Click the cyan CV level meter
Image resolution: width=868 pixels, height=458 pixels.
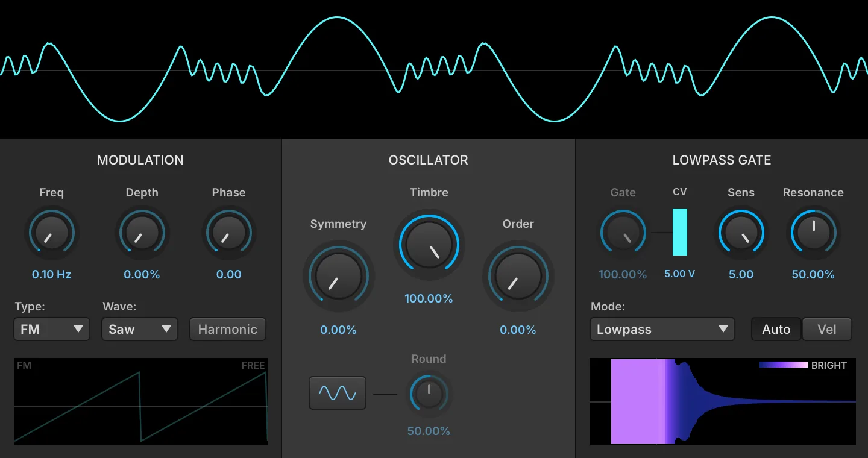click(680, 232)
